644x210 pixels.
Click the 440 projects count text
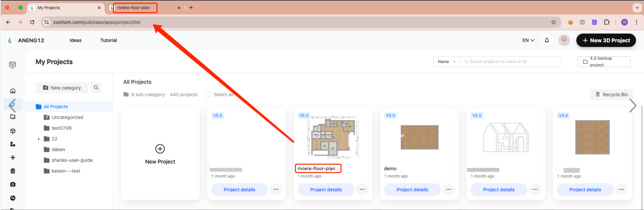[x=184, y=95]
